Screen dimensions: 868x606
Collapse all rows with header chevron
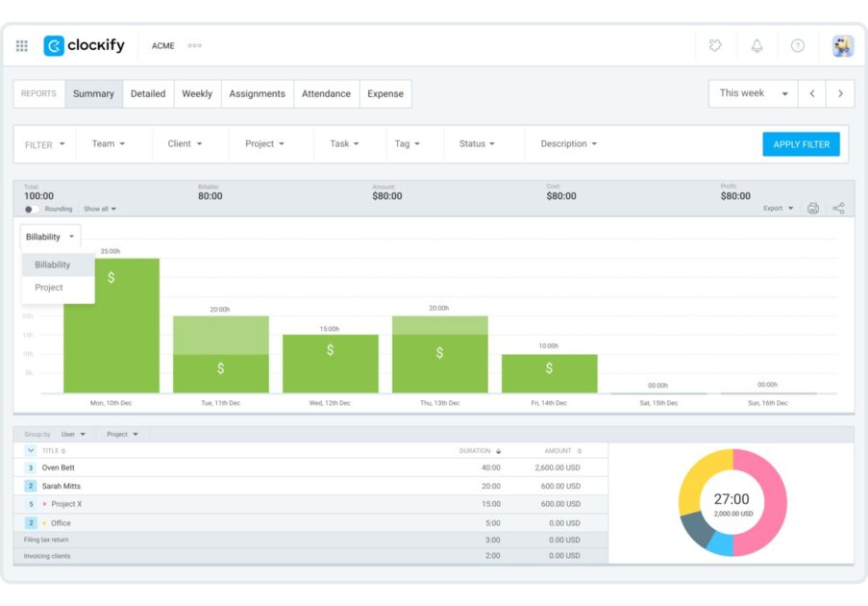pos(31,450)
